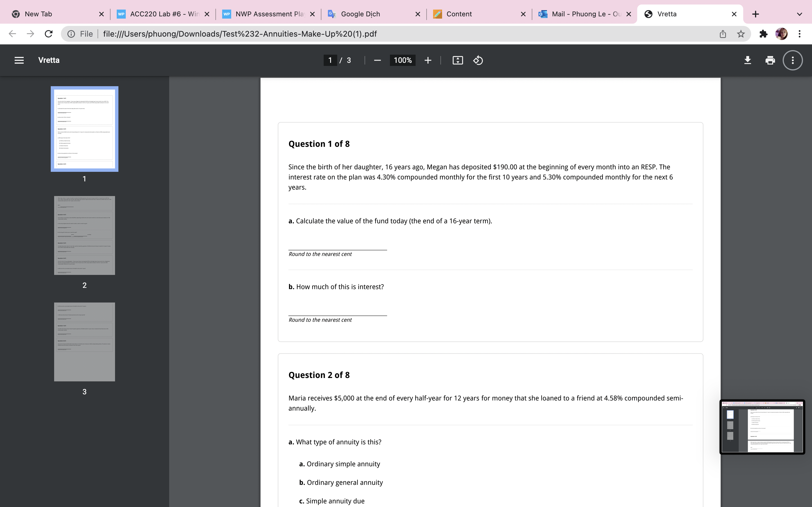
Task: Select page 2 thumbnail in the sidebar
Action: coord(84,235)
